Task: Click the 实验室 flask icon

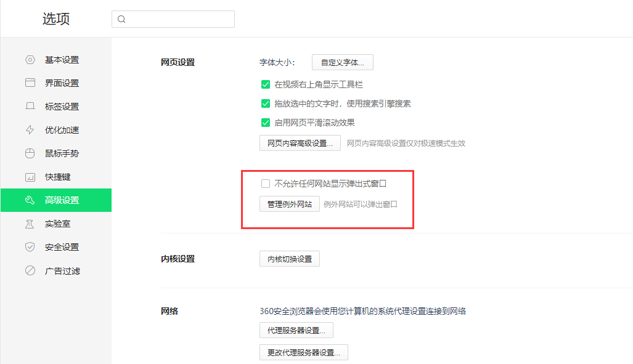Action: 30,224
